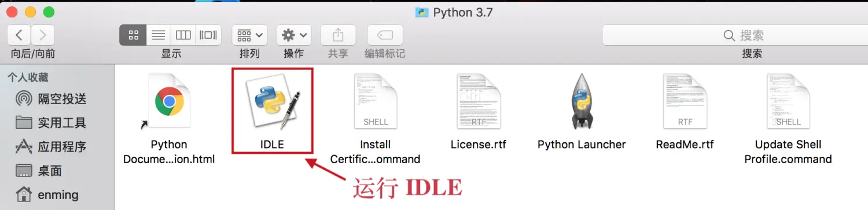Select the License.rtf file icon
This screenshot has height=210, width=868.
point(479,102)
